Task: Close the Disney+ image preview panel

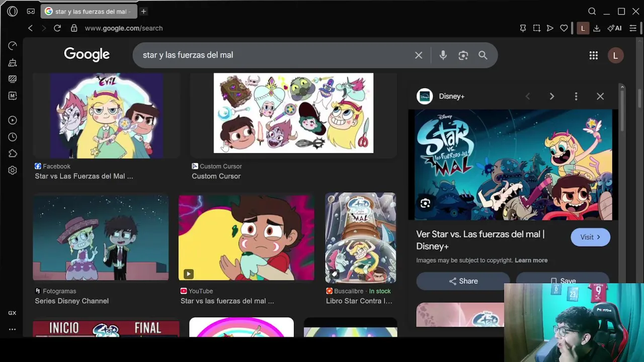Action: coord(600,96)
